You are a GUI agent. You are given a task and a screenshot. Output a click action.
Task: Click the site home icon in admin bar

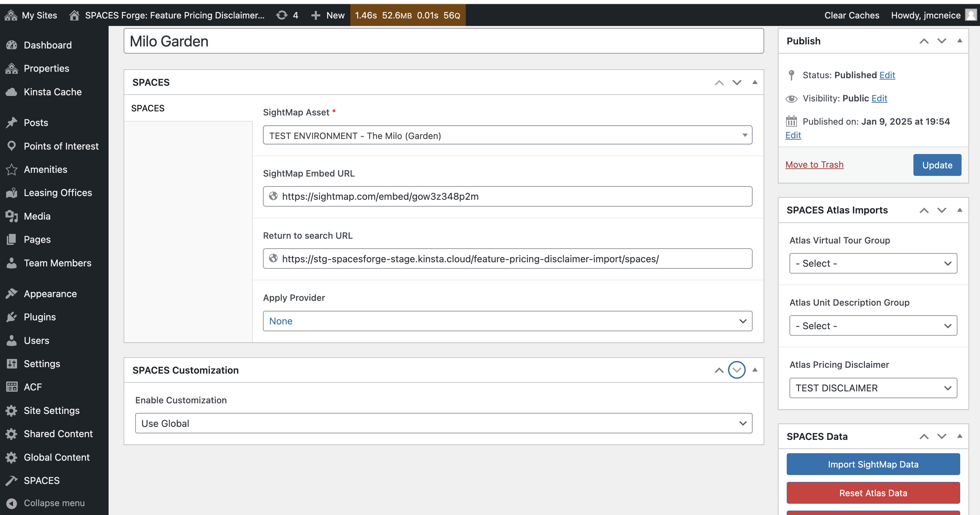point(74,15)
